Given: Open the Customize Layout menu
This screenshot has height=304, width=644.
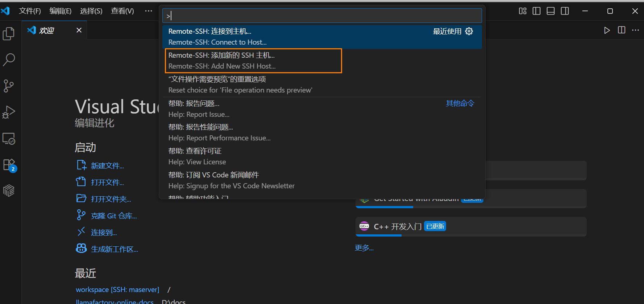Looking at the screenshot, I should (x=522, y=11).
